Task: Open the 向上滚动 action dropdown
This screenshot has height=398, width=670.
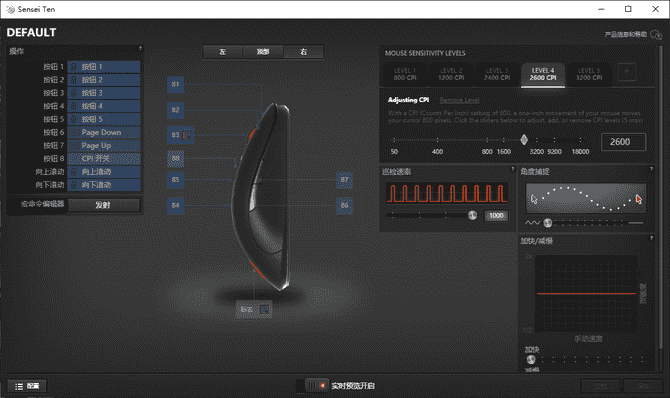Action: click(104, 172)
